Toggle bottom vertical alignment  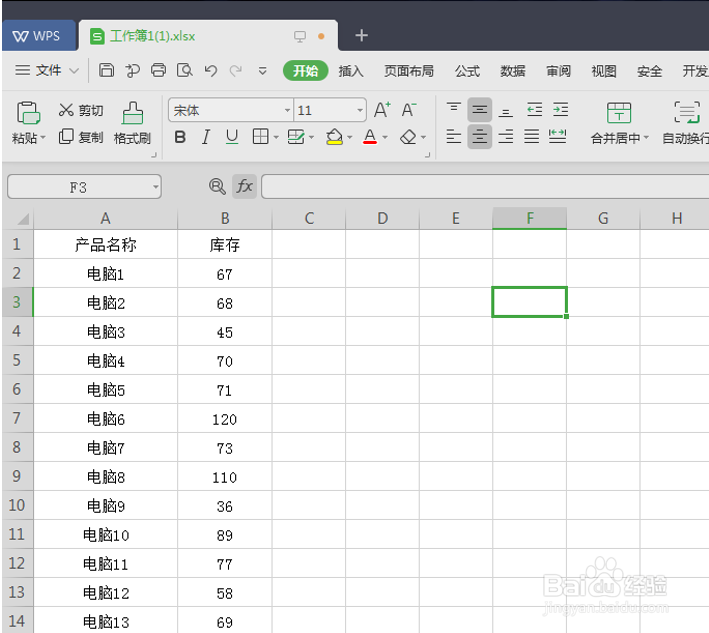click(x=506, y=111)
